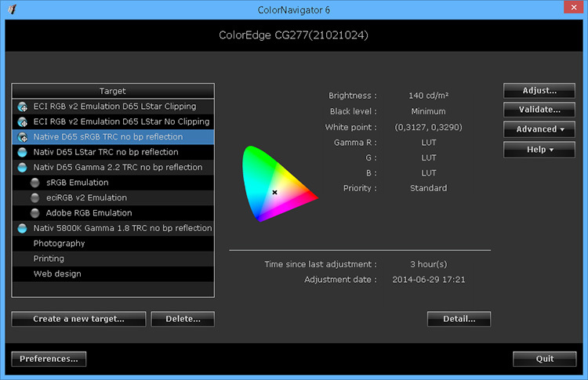
Task: Click gray sphere icon of eciRGB v2 Emulation
Action: pos(34,198)
